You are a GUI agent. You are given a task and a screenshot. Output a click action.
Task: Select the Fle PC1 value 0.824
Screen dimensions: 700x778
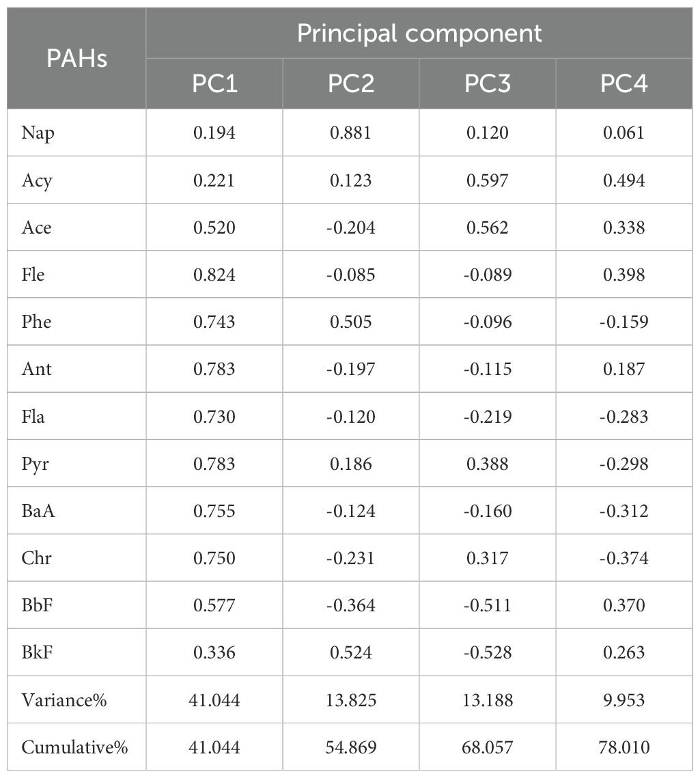(x=214, y=275)
